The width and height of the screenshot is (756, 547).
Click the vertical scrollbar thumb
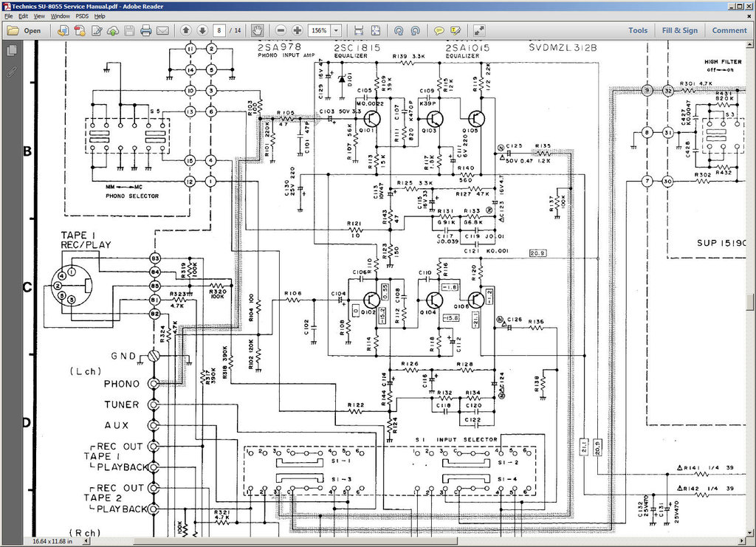[750, 302]
